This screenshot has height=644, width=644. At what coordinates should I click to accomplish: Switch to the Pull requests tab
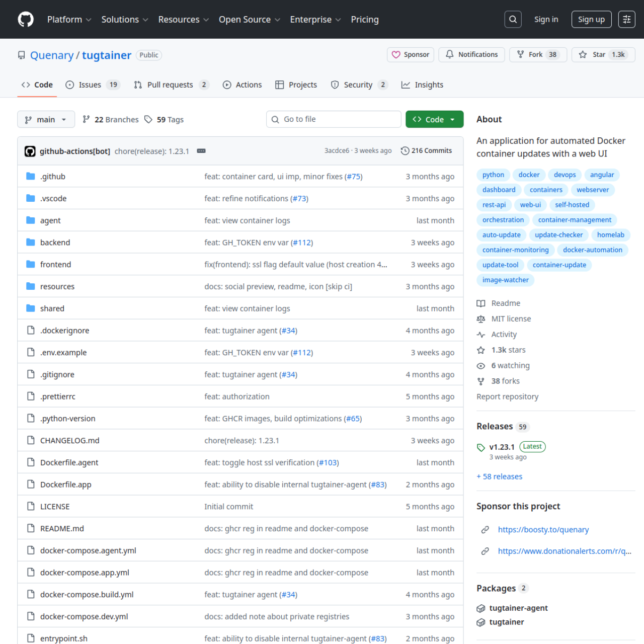tap(171, 85)
